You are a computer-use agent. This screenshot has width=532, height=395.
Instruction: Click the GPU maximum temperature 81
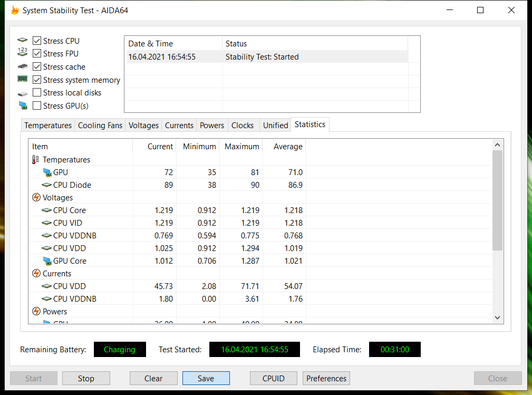click(255, 172)
